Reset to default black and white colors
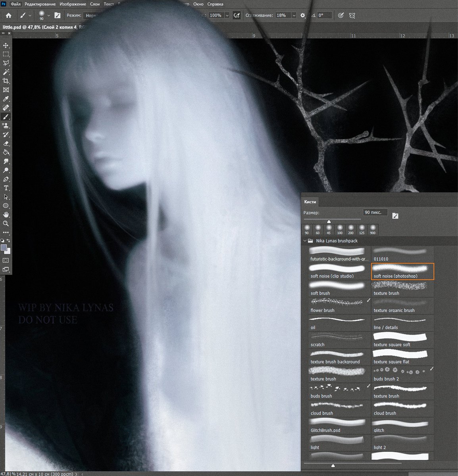Viewport: 458px width, 476px height. point(3,240)
